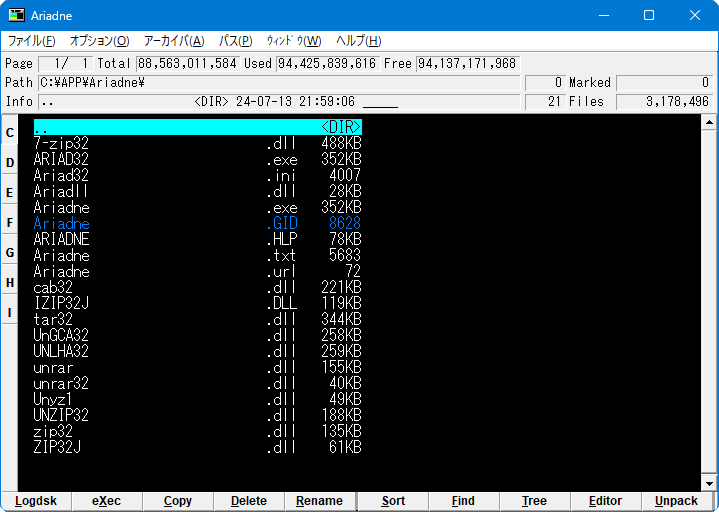Select the UNLHA32 .dll file

198,352
